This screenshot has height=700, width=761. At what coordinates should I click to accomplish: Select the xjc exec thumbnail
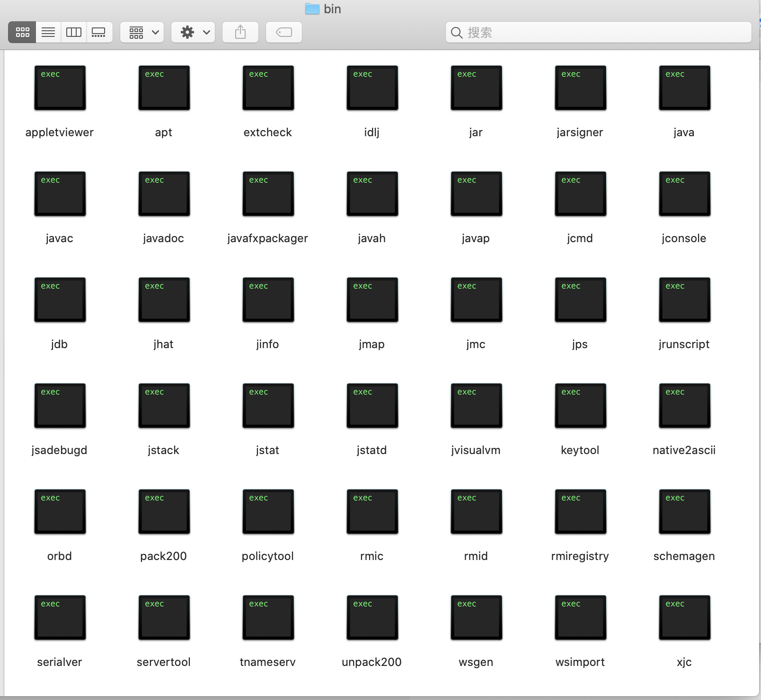tap(685, 618)
